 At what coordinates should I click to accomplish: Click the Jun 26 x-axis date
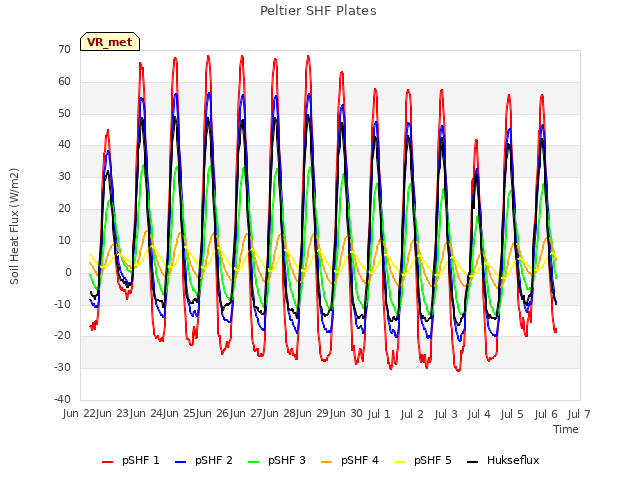point(213,414)
